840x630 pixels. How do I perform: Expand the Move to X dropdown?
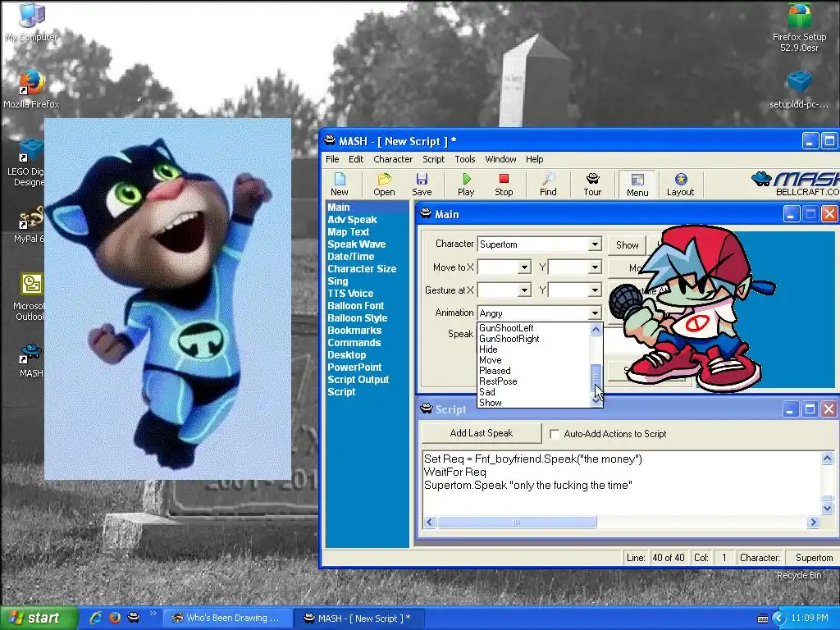524,267
